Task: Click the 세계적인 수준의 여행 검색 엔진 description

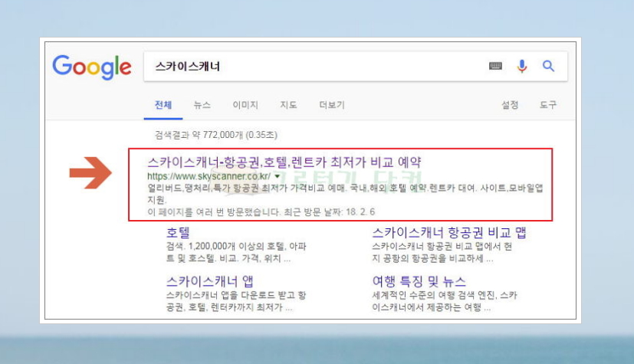Action: [x=445, y=301]
